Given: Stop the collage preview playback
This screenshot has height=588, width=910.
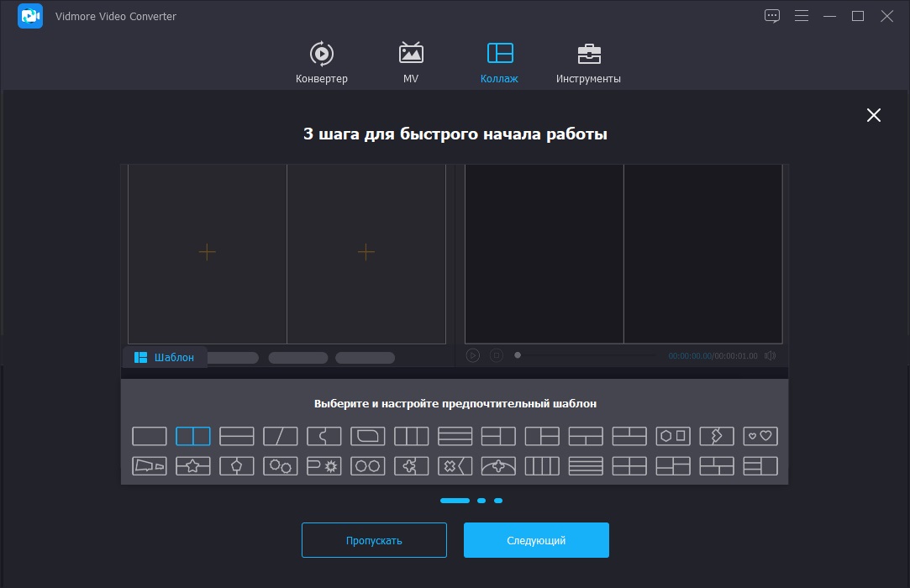Looking at the screenshot, I should click(496, 355).
